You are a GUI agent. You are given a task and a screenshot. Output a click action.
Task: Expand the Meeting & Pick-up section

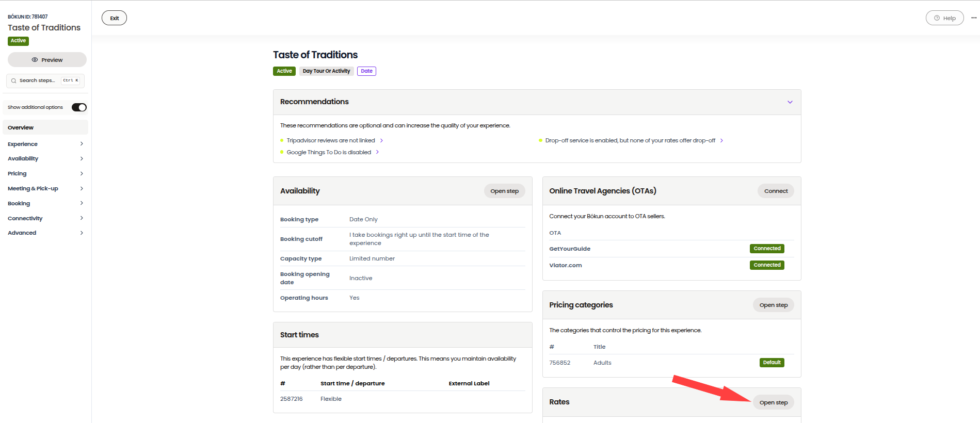pyautogui.click(x=45, y=188)
